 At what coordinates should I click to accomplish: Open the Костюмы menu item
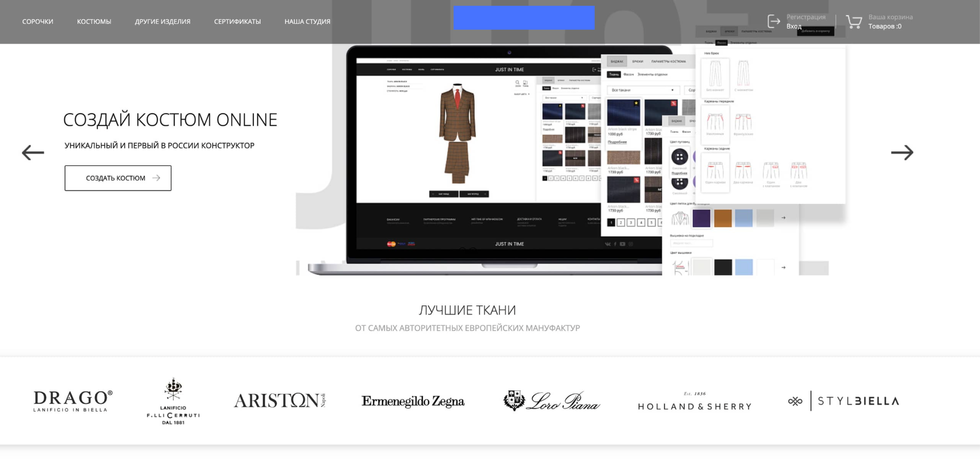[94, 21]
